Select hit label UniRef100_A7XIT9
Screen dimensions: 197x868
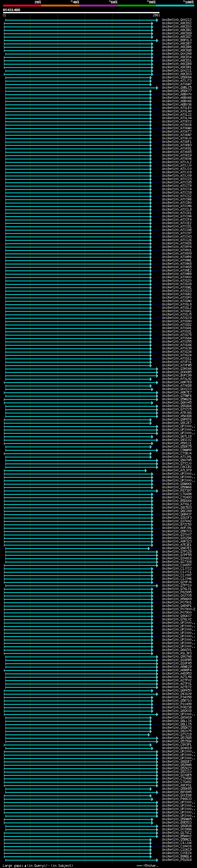177,186
